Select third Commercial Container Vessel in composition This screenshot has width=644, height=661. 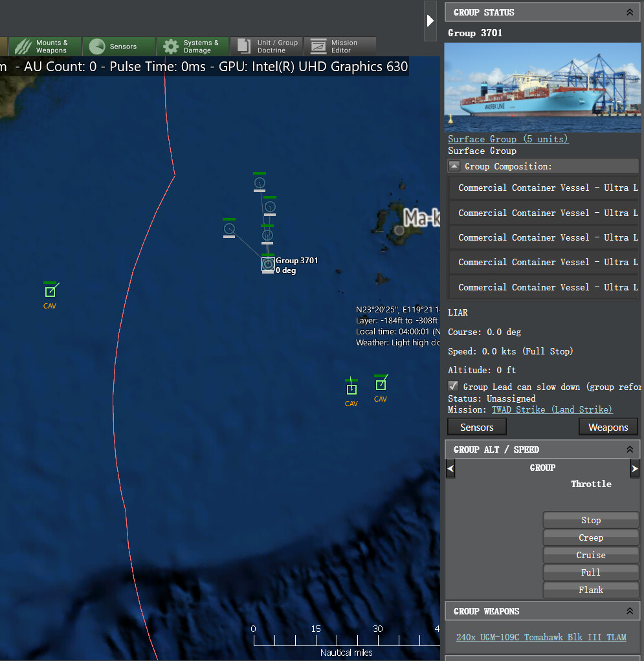coord(544,237)
